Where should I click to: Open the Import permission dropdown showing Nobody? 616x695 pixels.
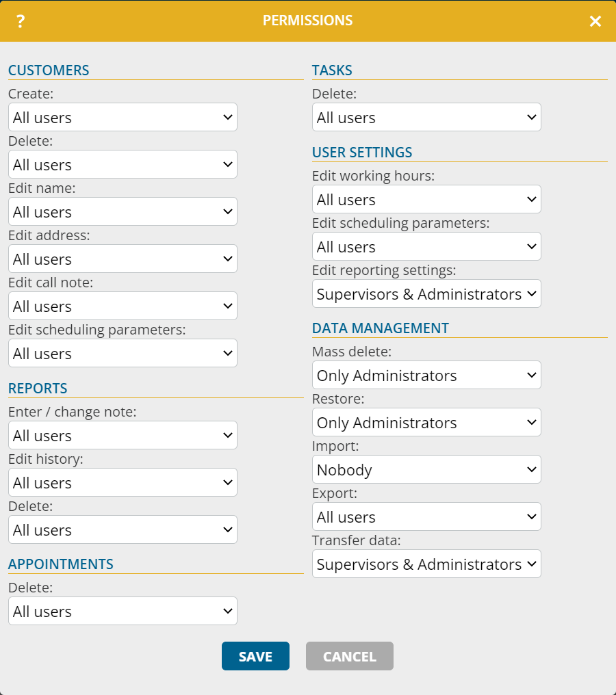(x=426, y=469)
